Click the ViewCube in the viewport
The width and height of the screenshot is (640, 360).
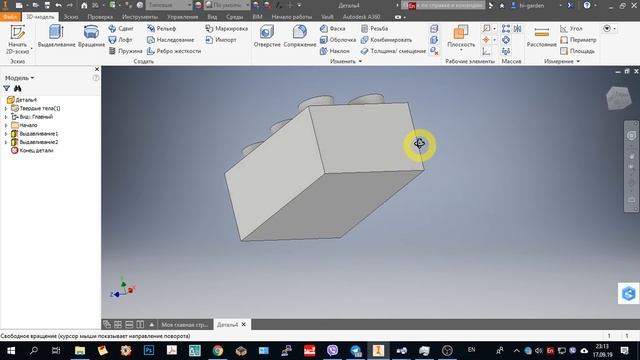619,98
